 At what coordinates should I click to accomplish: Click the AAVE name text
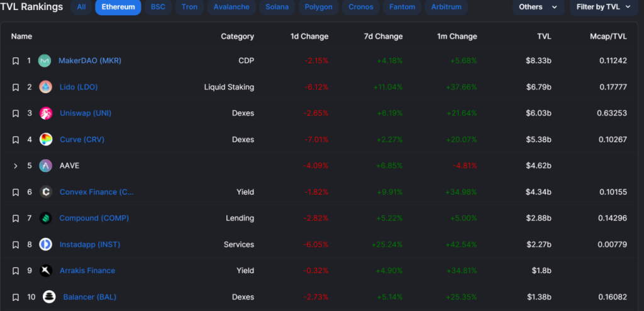(x=69, y=166)
